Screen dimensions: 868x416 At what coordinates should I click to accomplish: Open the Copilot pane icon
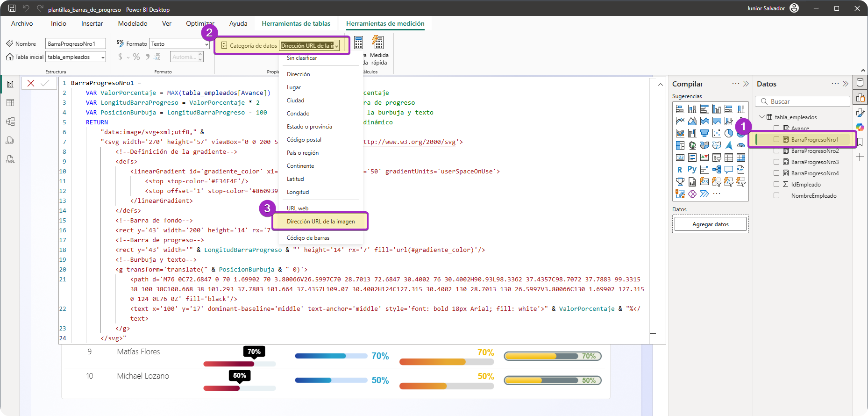coord(860,127)
